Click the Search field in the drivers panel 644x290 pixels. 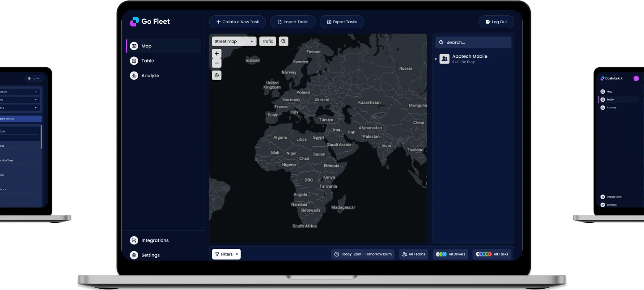pyautogui.click(x=473, y=42)
